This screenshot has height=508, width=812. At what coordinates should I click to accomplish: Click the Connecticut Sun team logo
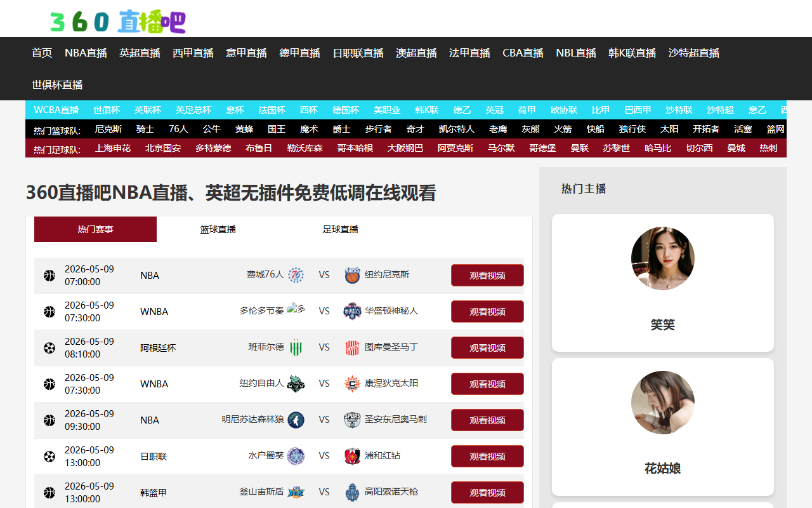[x=352, y=384]
